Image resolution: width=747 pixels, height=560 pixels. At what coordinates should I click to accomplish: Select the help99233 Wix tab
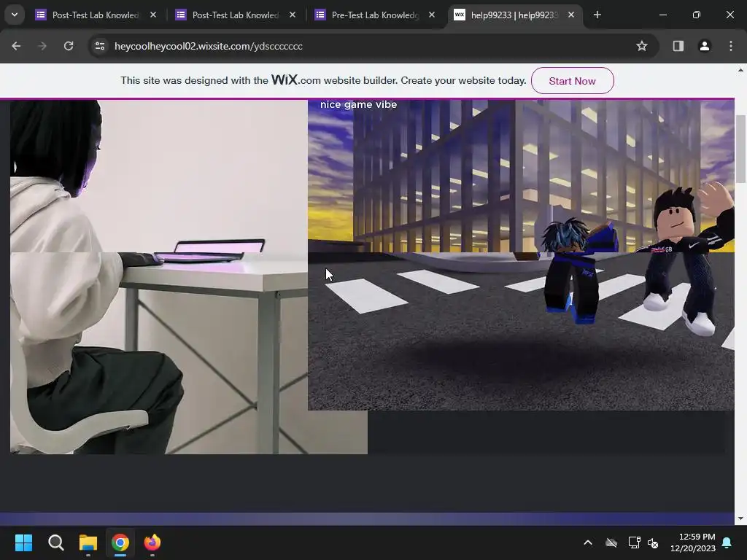pyautogui.click(x=514, y=15)
